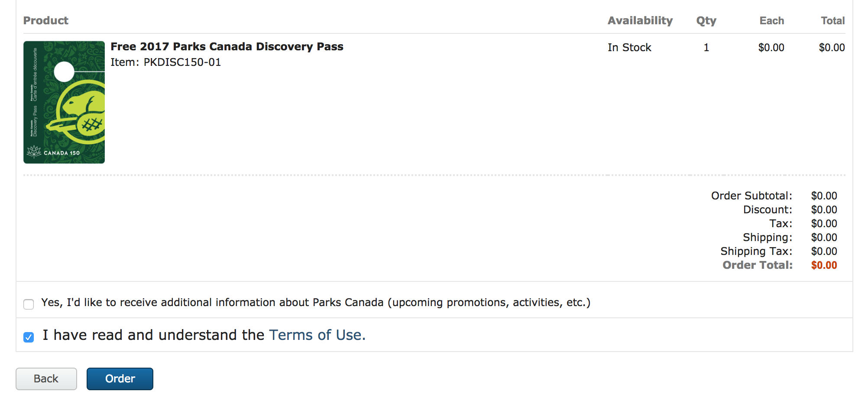The width and height of the screenshot is (868, 398).
Task: Enable the Parks Canada additional information checkbox
Action: (29, 304)
